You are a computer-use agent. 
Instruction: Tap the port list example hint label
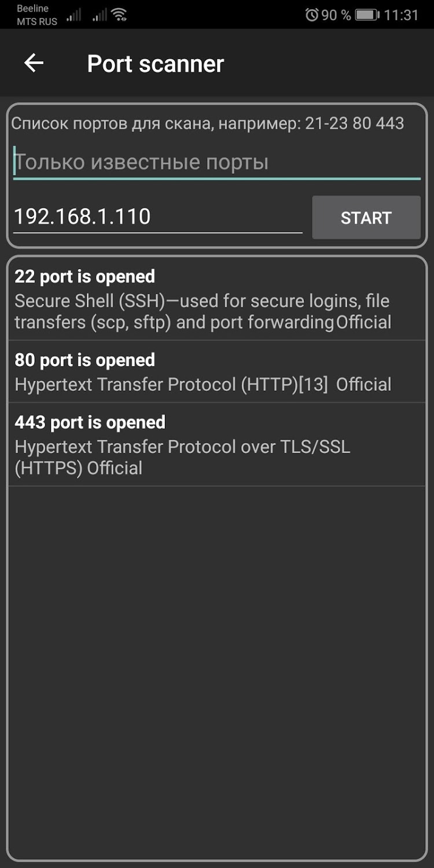point(207,123)
